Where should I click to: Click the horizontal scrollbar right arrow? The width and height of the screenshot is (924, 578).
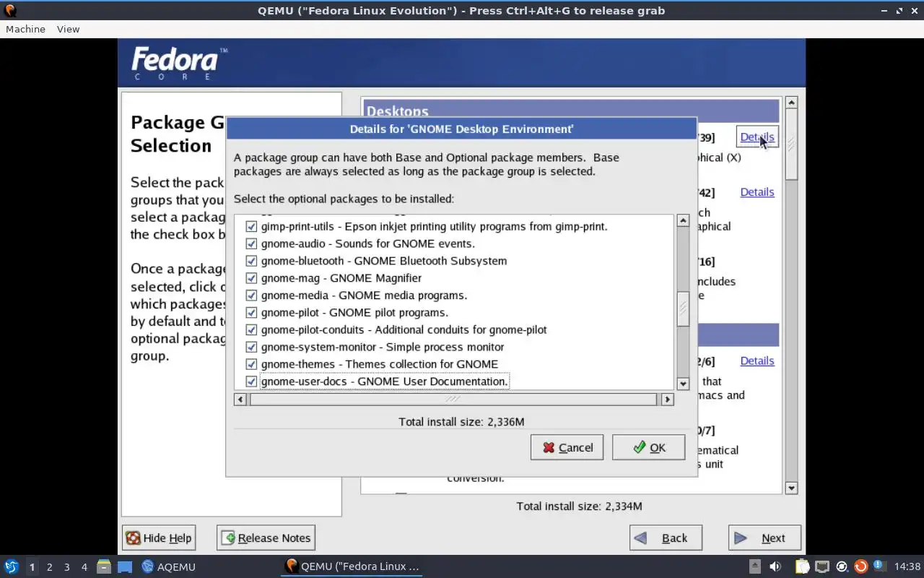click(x=667, y=399)
